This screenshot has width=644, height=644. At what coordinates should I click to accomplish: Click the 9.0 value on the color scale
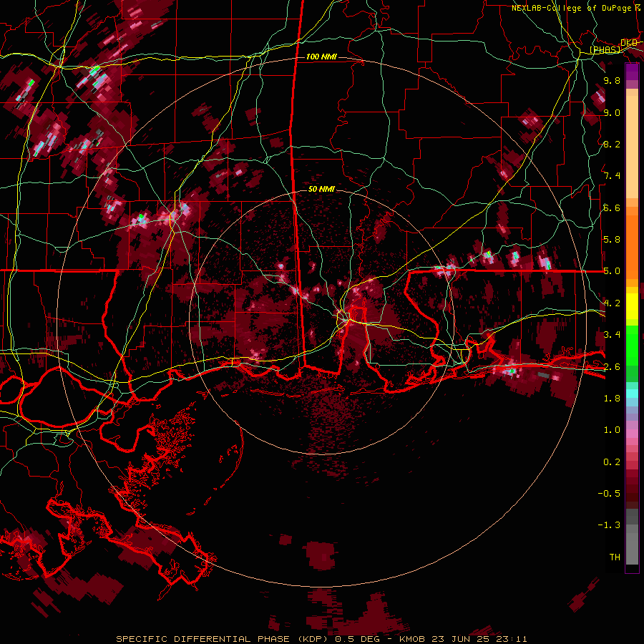pos(612,112)
